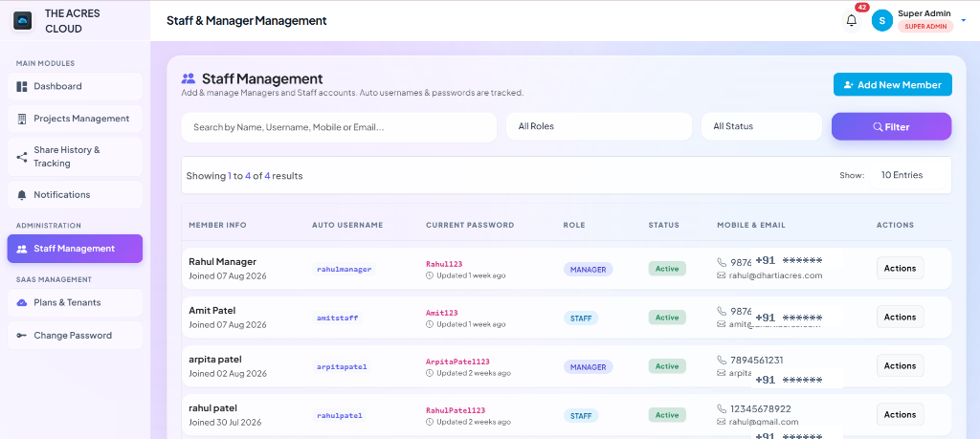Click Add New Member button

(x=893, y=85)
